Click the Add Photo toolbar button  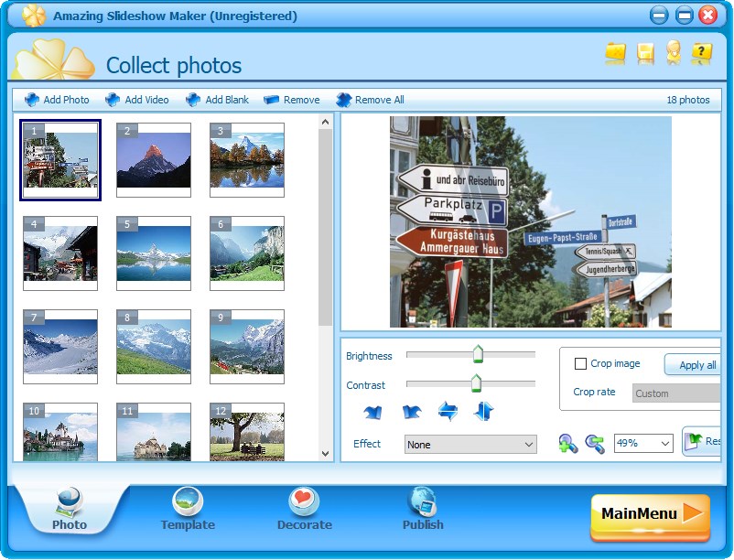57,100
